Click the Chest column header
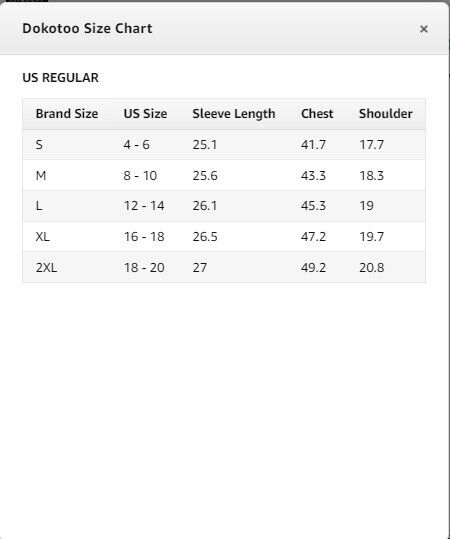The width and height of the screenshot is (450, 539). pyautogui.click(x=317, y=113)
